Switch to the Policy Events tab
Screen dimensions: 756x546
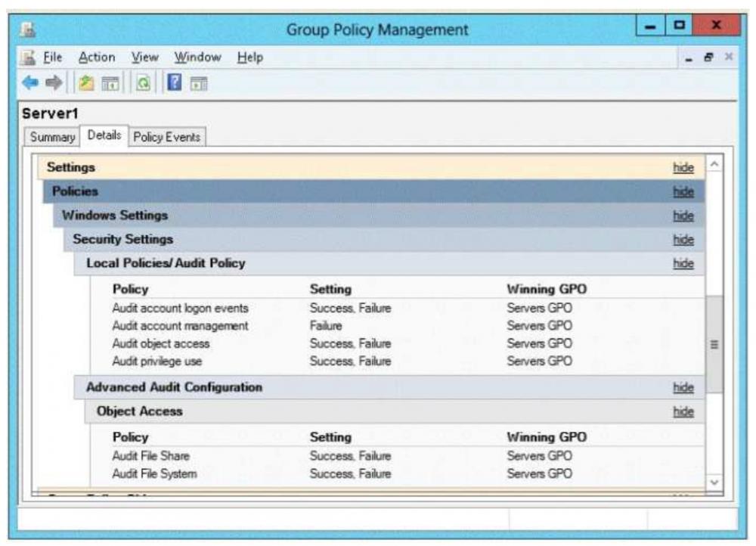pos(166,137)
